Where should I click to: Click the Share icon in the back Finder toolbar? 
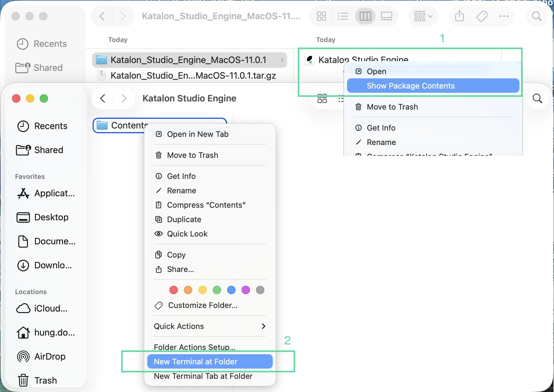coord(459,16)
